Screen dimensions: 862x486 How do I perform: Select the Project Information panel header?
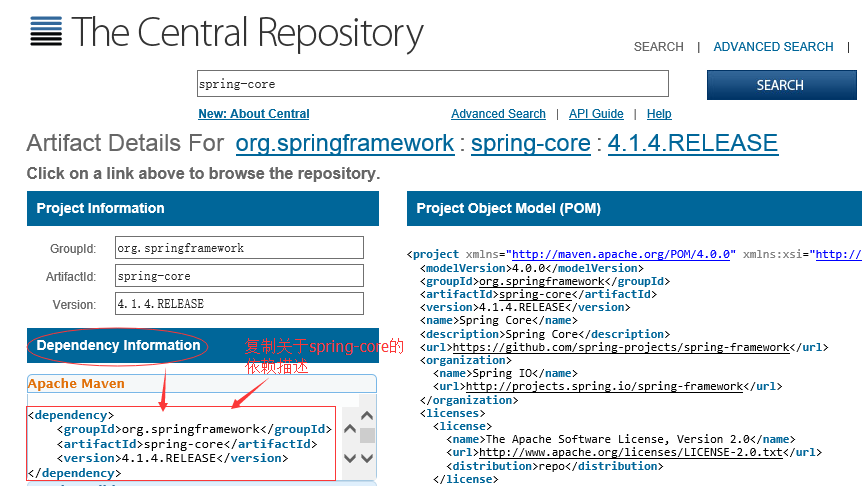[x=203, y=208]
